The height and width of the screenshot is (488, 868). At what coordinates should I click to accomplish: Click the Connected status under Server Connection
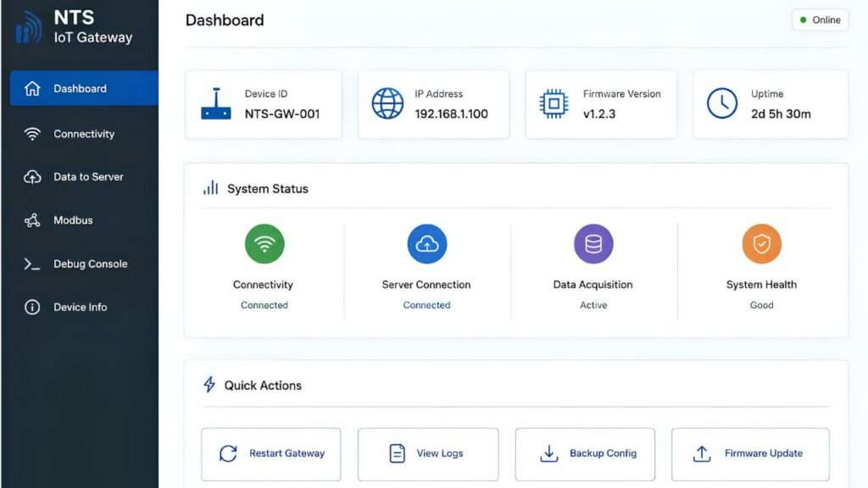(x=427, y=305)
